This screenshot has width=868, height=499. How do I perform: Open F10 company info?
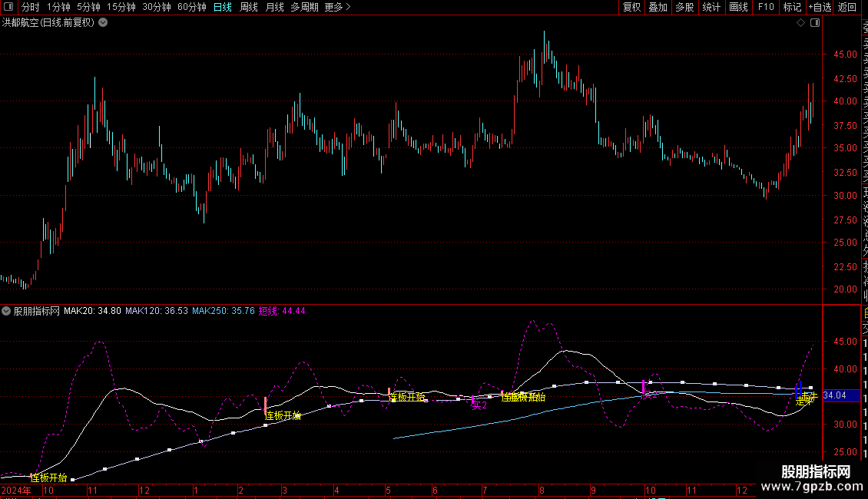click(x=766, y=7)
